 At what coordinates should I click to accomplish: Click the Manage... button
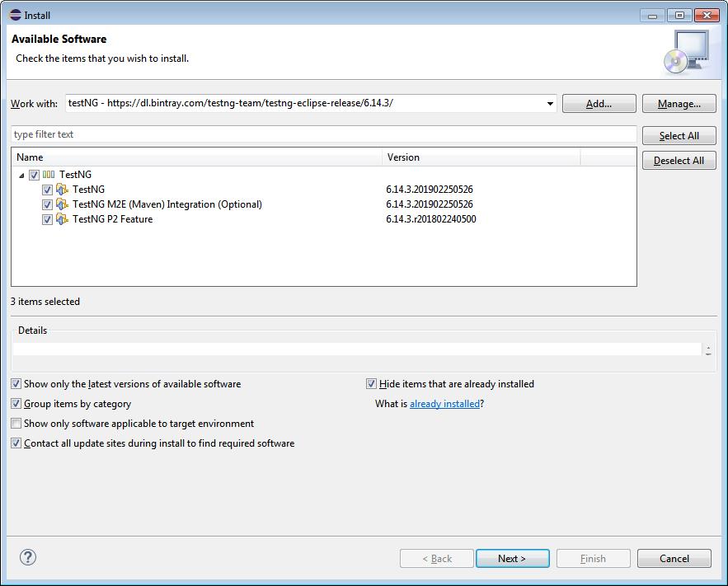(x=679, y=104)
